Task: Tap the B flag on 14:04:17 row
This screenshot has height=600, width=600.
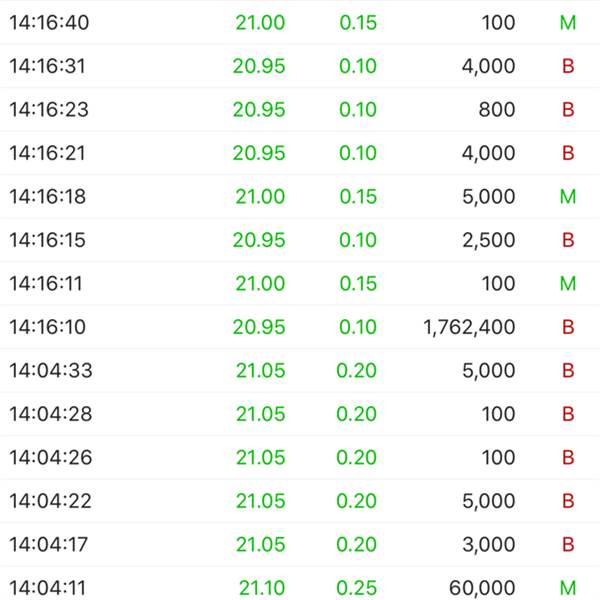Action: coord(568,545)
